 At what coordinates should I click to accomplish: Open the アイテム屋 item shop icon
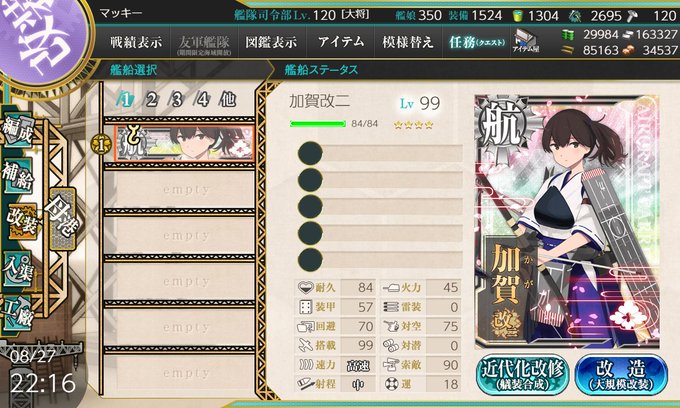pos(526,41)
